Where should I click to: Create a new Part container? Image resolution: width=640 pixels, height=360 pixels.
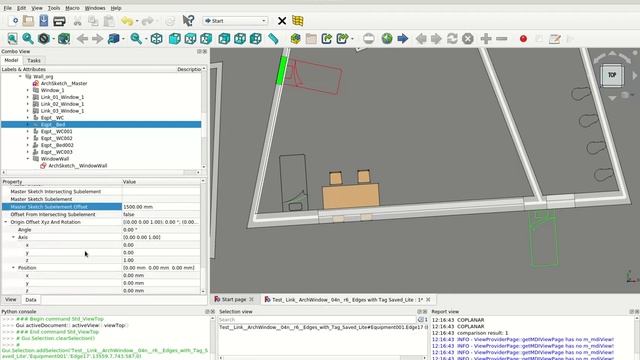click(x=296, y=39)
